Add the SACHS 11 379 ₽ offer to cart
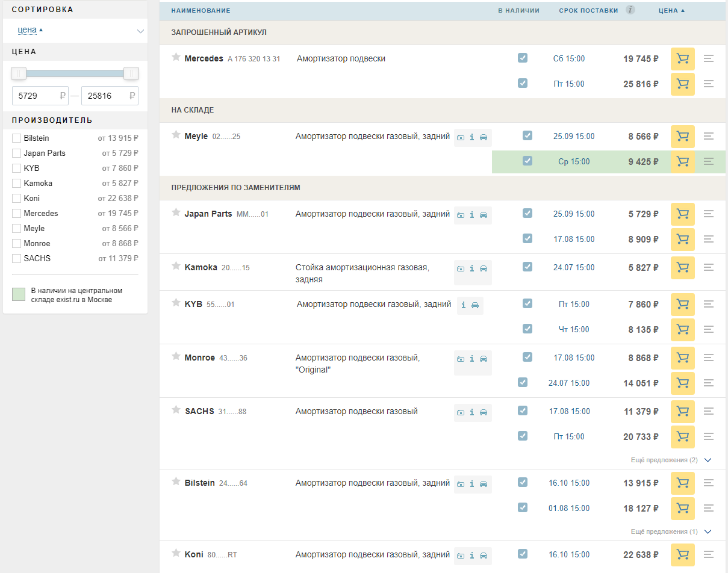728x573 pixels. tap(682, 412)
